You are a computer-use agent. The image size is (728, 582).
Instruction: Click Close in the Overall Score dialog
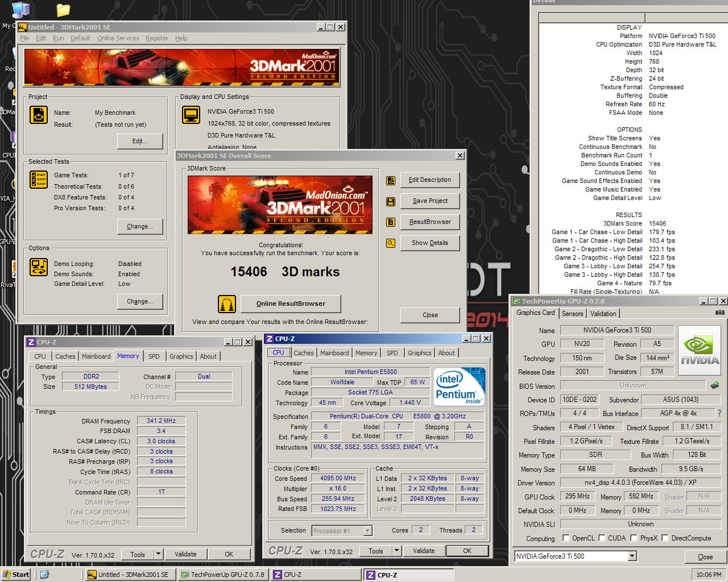[x=430, y=315]
